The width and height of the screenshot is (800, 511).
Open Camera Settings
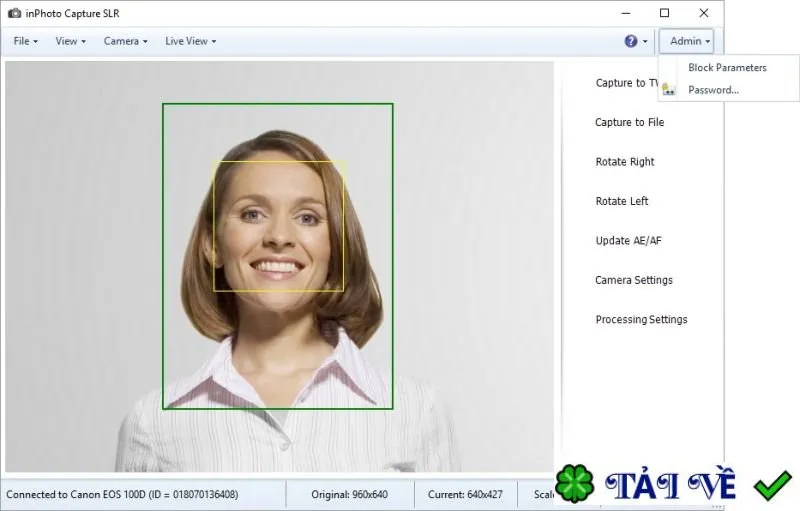pyautogui.click(x=634, y=280)
